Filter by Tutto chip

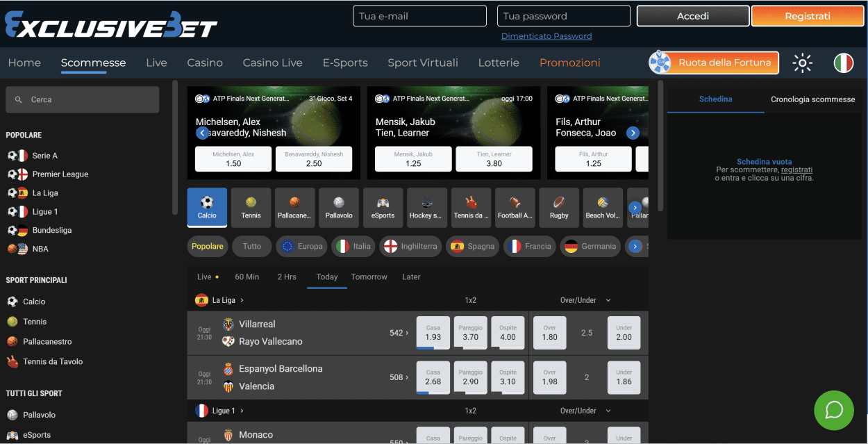[x=252, y=246]
